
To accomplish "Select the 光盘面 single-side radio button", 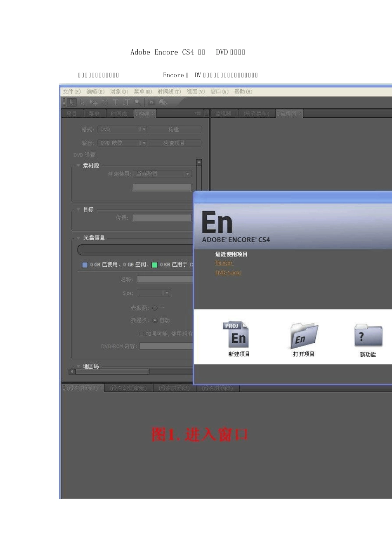I will pos(155,308).
